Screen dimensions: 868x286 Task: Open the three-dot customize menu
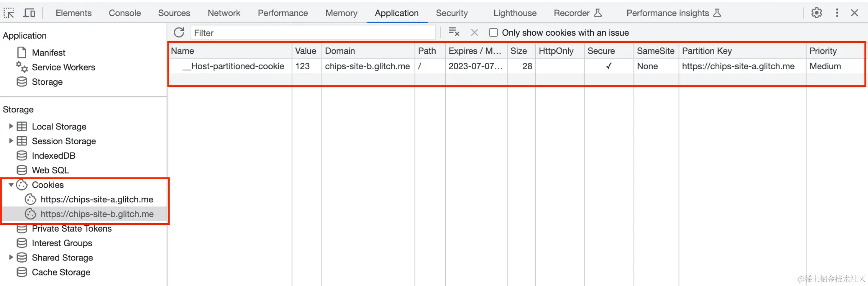837,13
